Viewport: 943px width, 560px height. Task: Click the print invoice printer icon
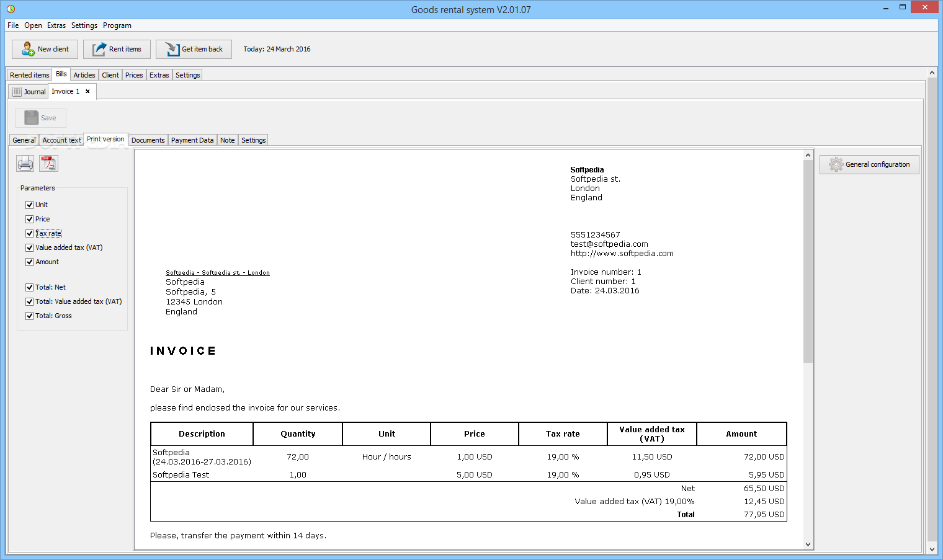click(x=25, y=163)
